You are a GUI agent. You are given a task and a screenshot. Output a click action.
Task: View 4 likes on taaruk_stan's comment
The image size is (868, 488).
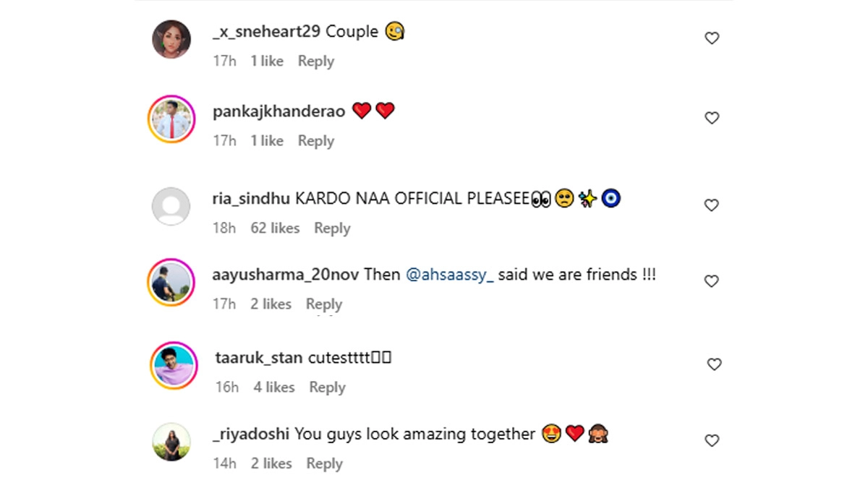coord(274,388)
